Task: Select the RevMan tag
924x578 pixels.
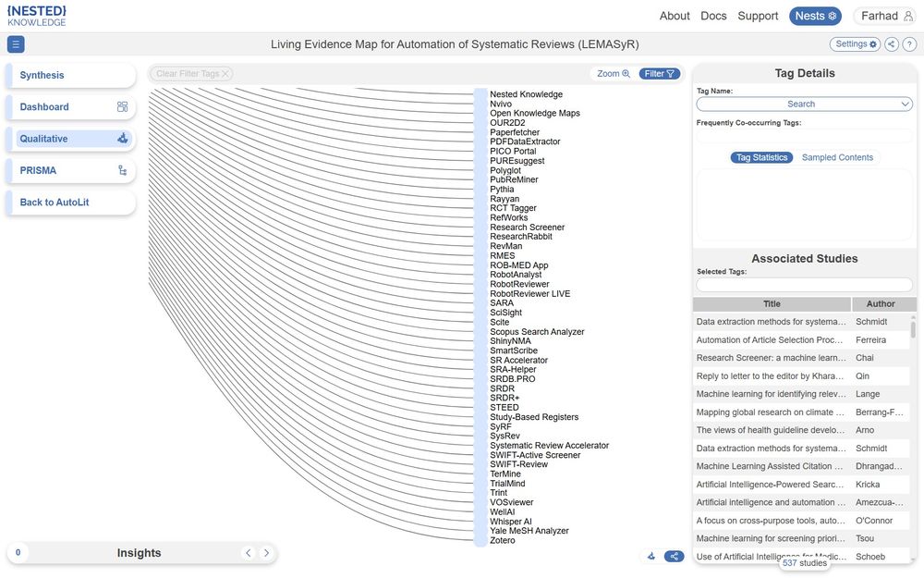Action: tap(505, 246)
